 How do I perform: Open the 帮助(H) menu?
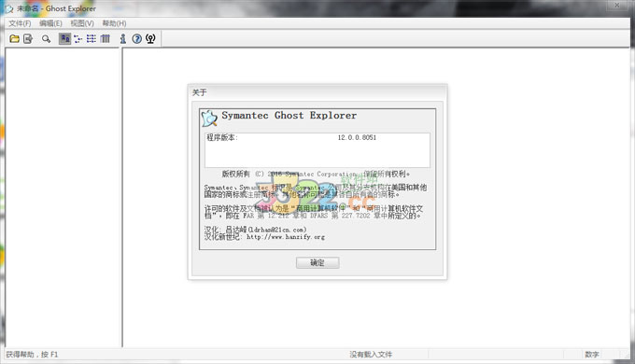click(114, 23)
